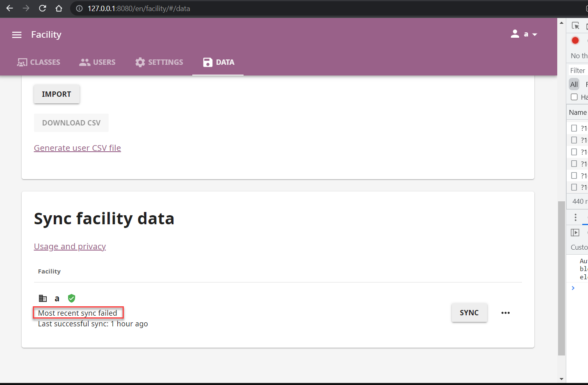
Task: Click the network recording red circle icon
Action: pyautogui.click(x=575, y=40)
